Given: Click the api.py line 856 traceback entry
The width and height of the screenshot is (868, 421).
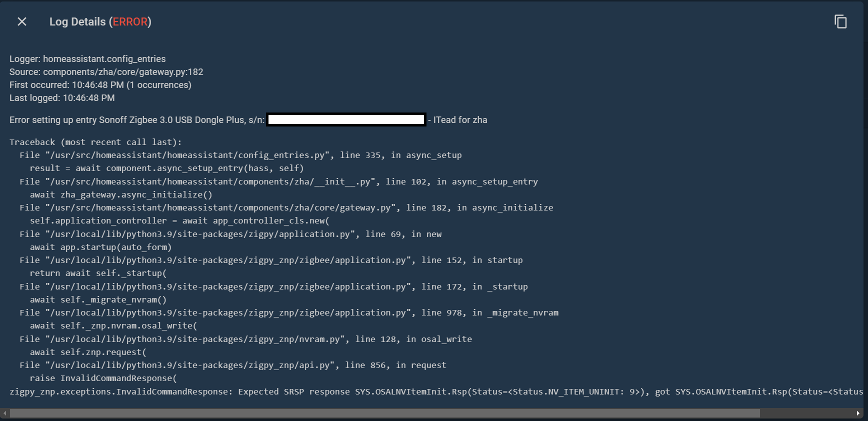Looking at the screenshot, I should [232, 365].
